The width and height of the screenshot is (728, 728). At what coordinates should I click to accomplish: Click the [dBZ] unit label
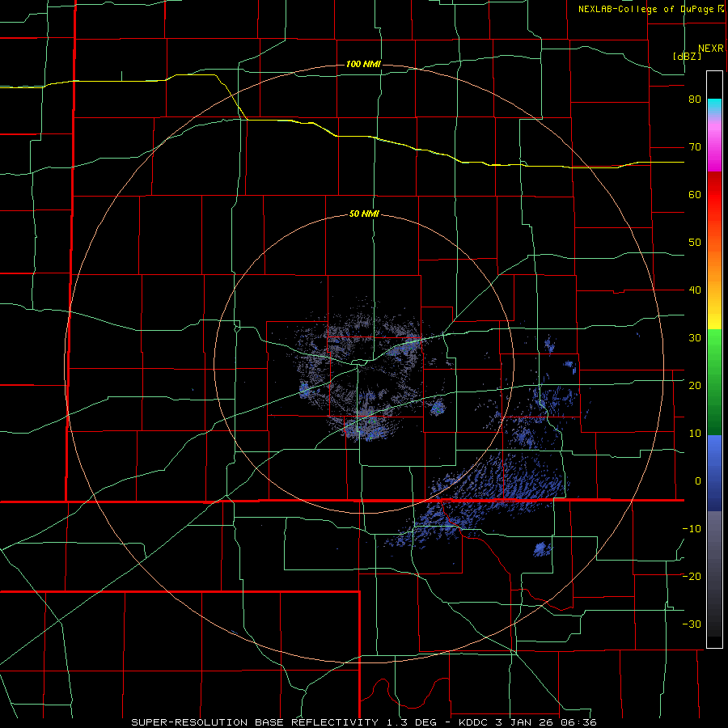pos(687,56)
